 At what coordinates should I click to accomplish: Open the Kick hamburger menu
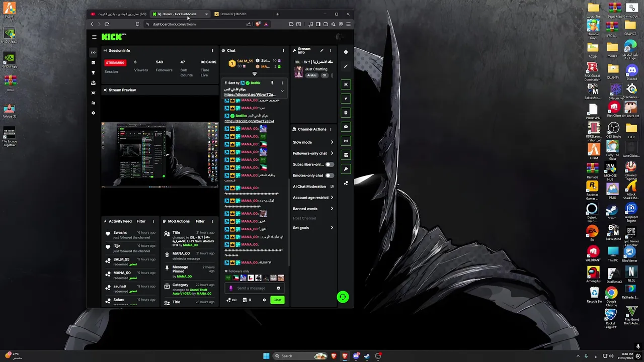coord(94,37)
